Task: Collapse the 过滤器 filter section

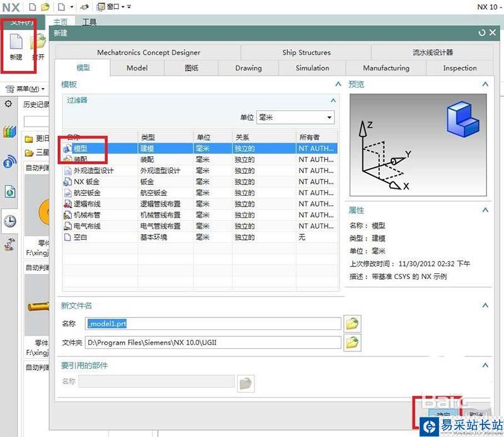Action: 333,101
